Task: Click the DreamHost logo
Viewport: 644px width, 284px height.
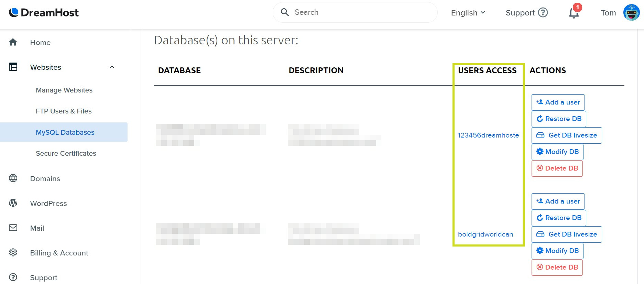Action: coord(44,13)
